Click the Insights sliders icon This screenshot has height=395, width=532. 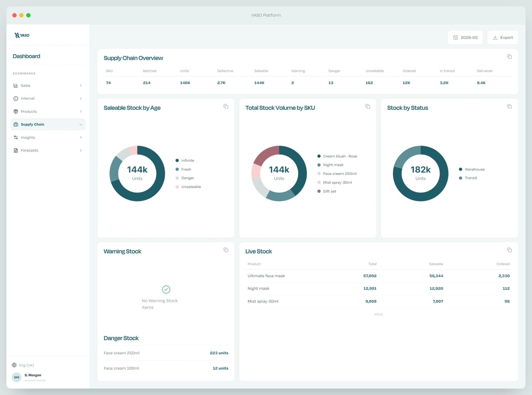[16, 137]
